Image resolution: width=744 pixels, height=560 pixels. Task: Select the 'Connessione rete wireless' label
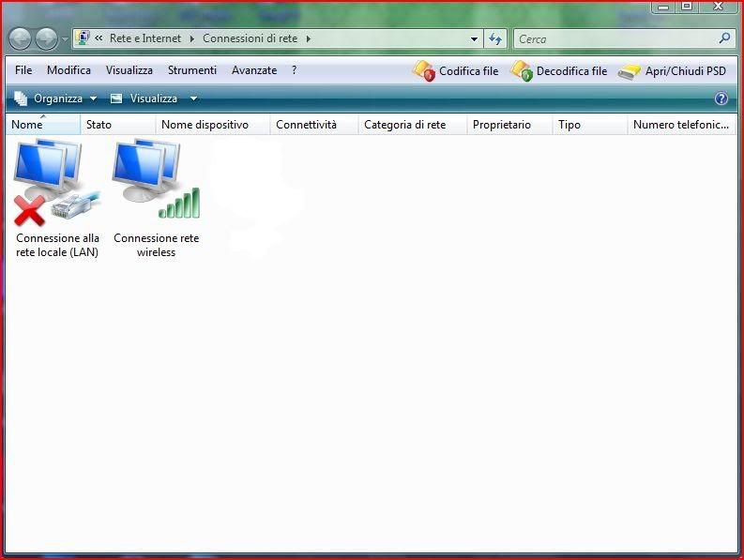(x=156, y=245)
